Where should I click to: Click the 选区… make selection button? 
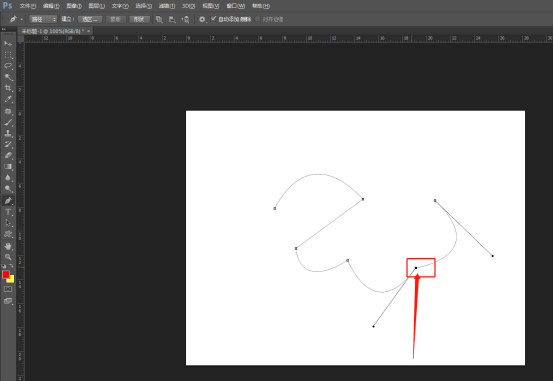90,19
